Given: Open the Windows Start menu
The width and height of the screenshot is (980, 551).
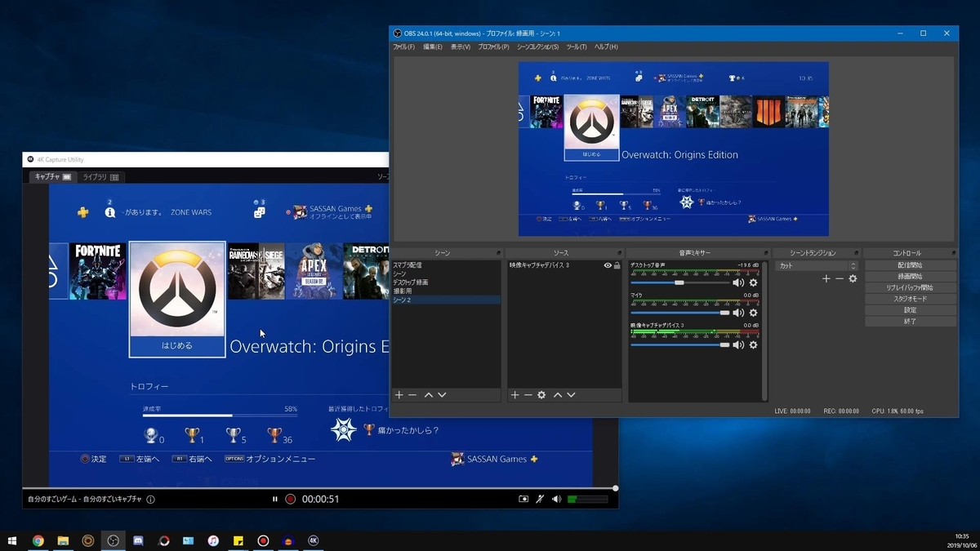Looking at the screenshot, I should [12, 540].
